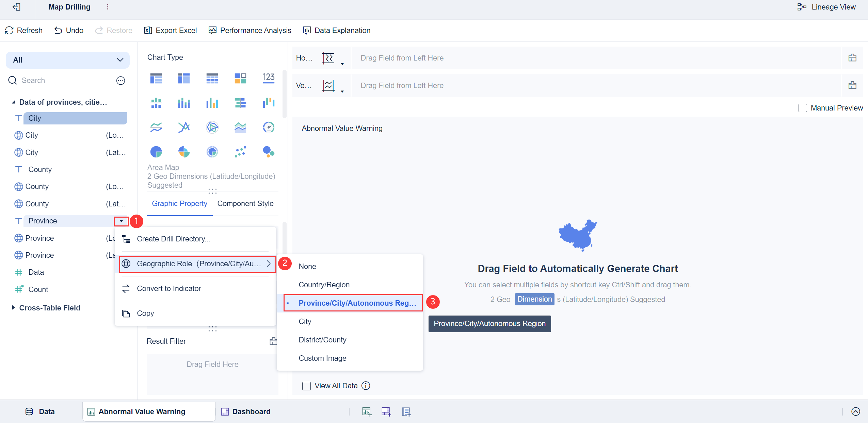Click the View All Data info icon
Viewport: 868px width, 423px height.
coord(366,386)
